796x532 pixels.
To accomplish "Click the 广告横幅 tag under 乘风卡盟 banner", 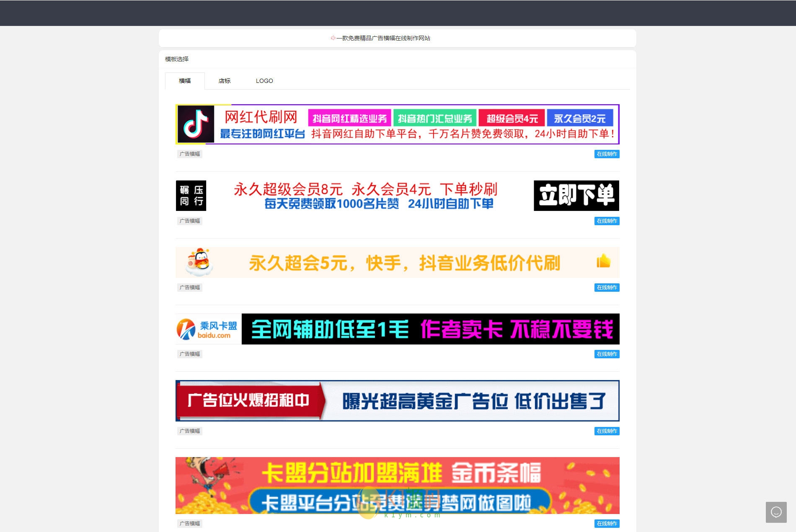I will click(190, 354).
